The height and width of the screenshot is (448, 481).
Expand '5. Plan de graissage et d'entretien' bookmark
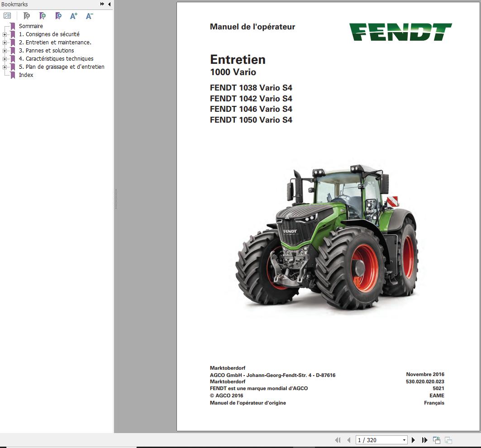click(x=5, y=67)
